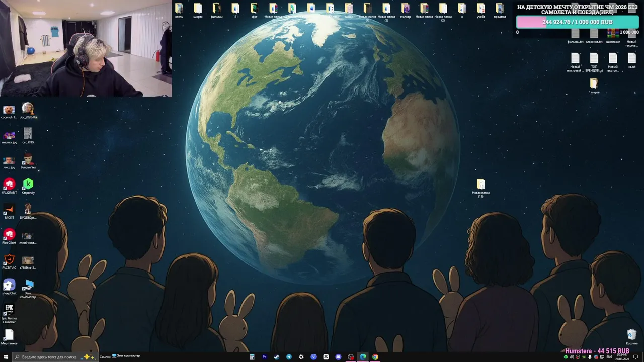Open the Этот компьютер desktop icon

pos(28,289)
